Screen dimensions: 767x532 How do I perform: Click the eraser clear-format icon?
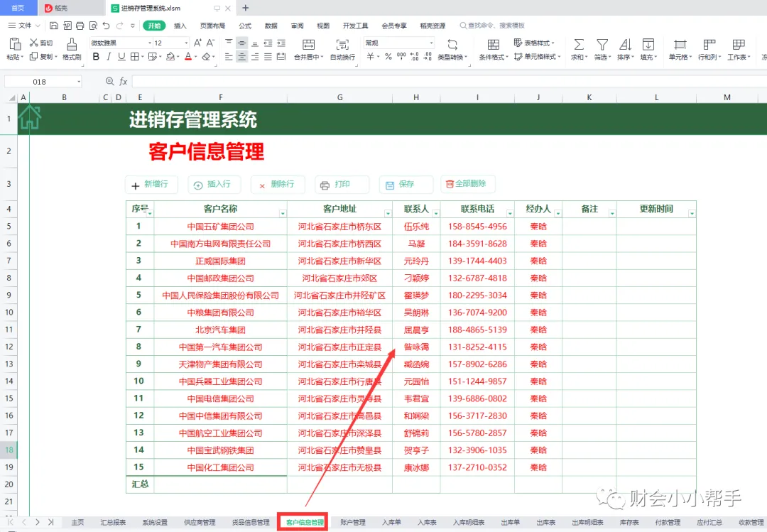pos(206,57)
